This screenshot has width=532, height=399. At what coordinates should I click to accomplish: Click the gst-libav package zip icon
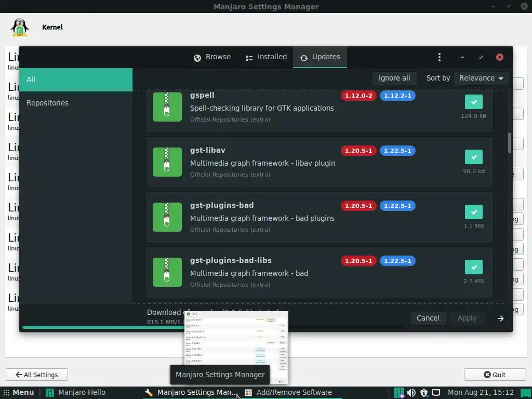167,162
